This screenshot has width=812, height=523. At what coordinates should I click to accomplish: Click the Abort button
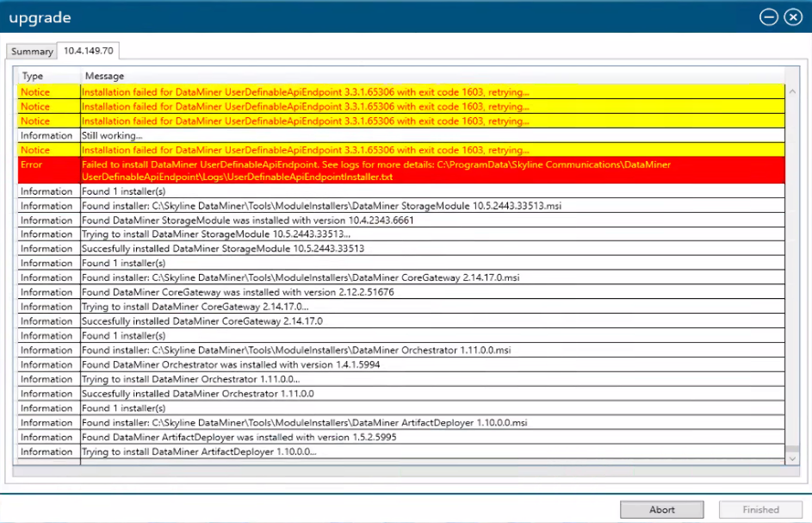coord(662,509)
